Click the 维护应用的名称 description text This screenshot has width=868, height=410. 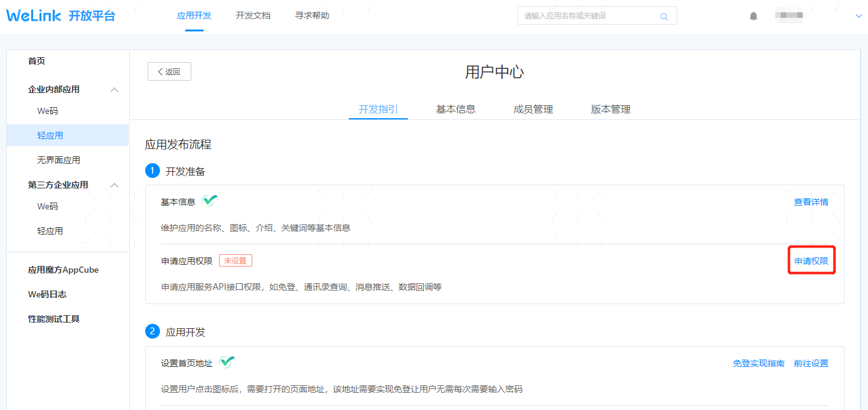(255, 228)
